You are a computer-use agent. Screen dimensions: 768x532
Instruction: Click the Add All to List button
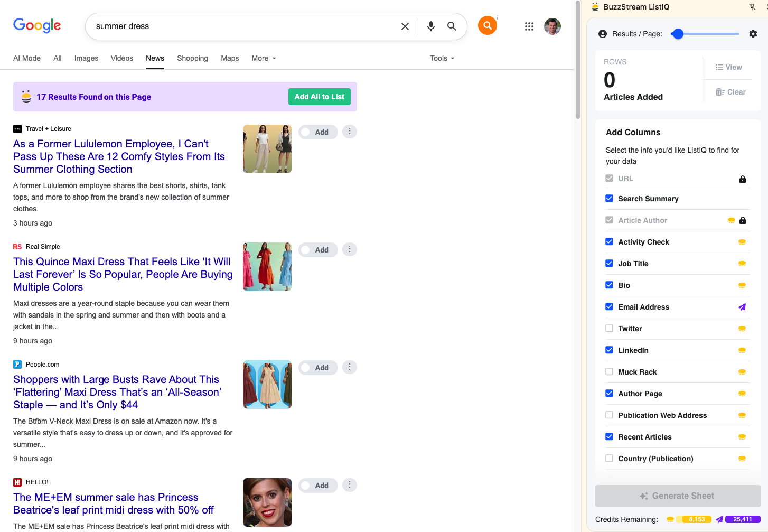tap(319, 97)
